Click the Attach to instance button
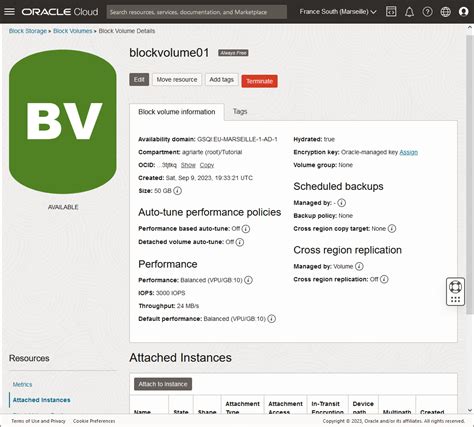Viewport: 474px width, 427px height. [x=163, y=384]
